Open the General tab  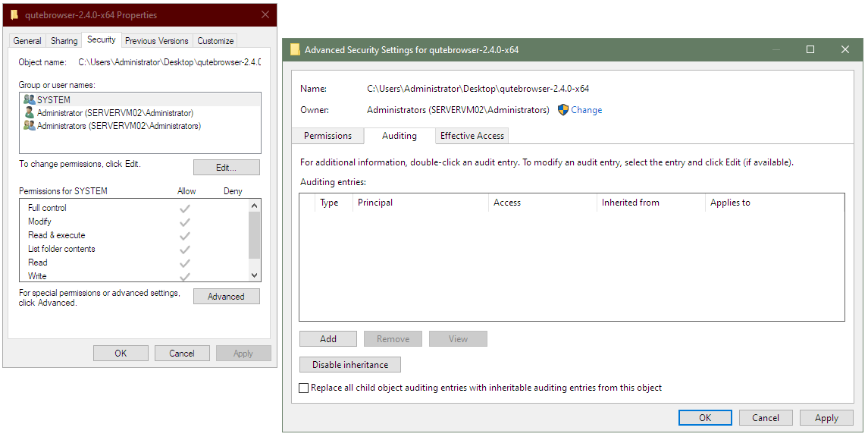click(x=27, y=41)
